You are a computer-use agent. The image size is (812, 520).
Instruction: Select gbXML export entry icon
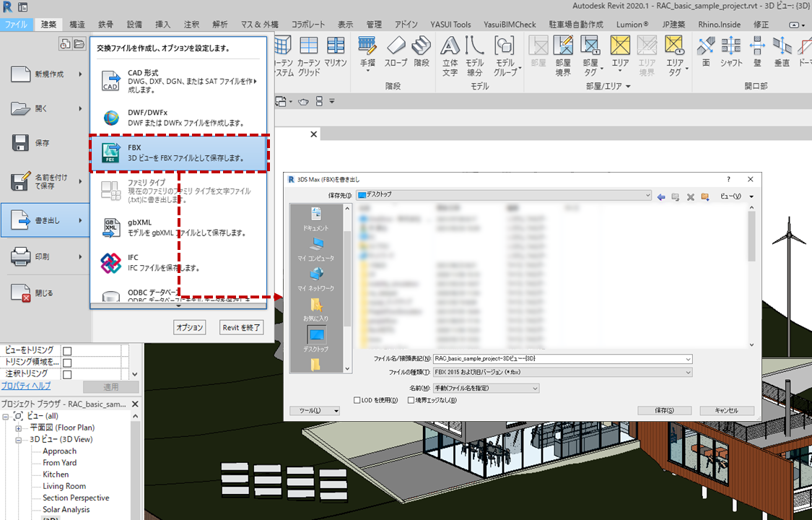pyautogui.click(x=110, y=227)
